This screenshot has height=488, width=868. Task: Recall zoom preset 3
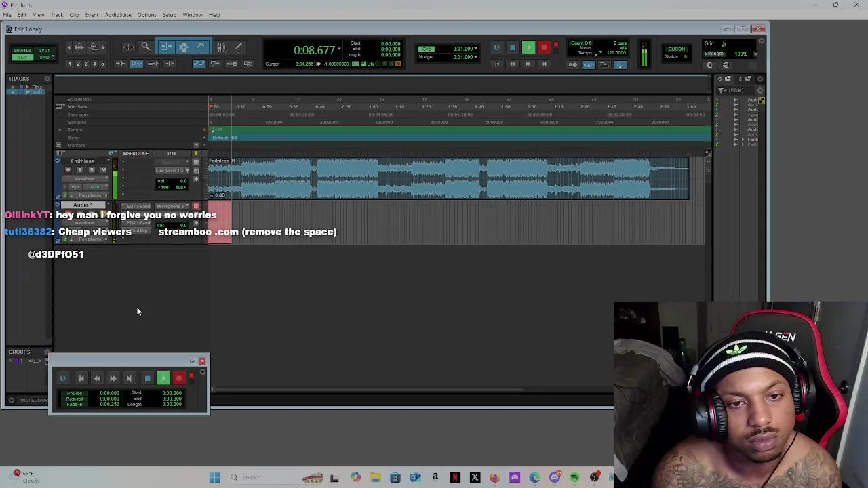86,64
